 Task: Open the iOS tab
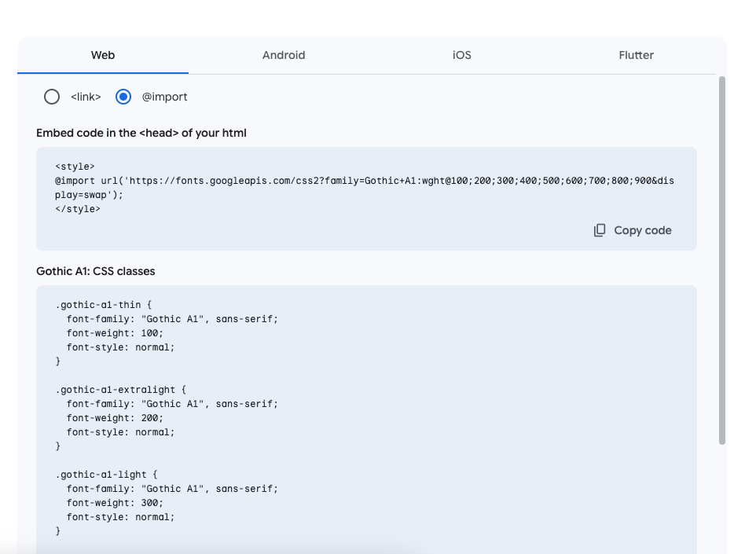point(461,55)
